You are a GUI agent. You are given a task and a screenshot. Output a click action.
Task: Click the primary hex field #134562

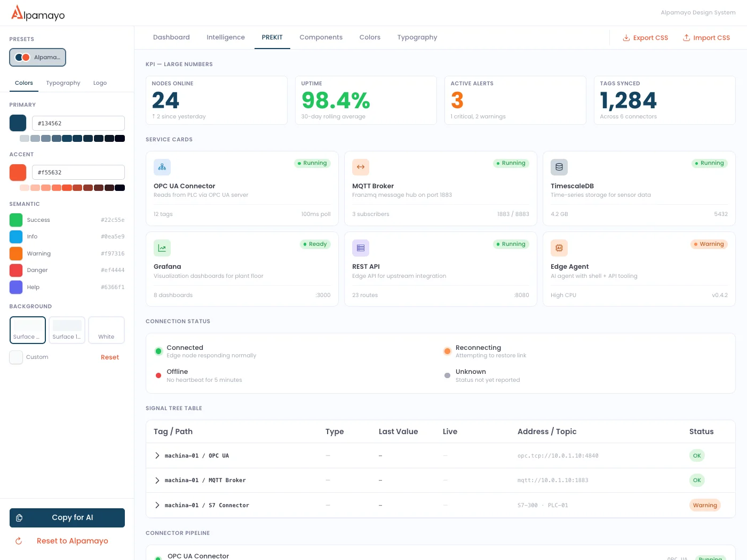tap(78, 123)
